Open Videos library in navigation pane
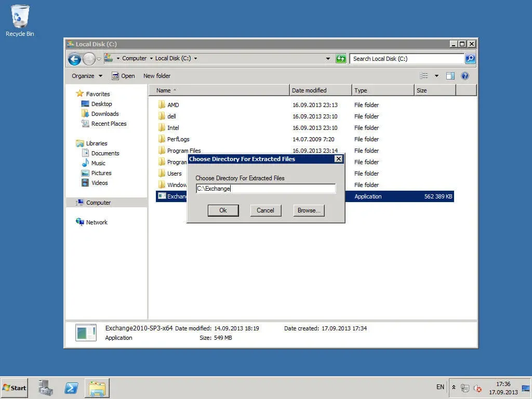The width and height of the screenshot is (532, 399). click(x=99, y=183)
